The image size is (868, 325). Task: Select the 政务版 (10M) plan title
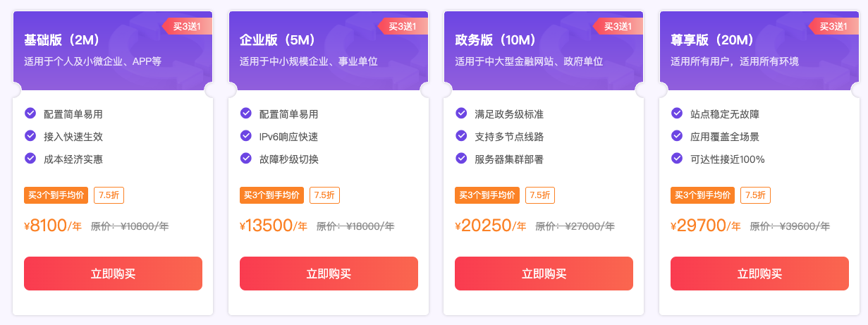[495, 39]
